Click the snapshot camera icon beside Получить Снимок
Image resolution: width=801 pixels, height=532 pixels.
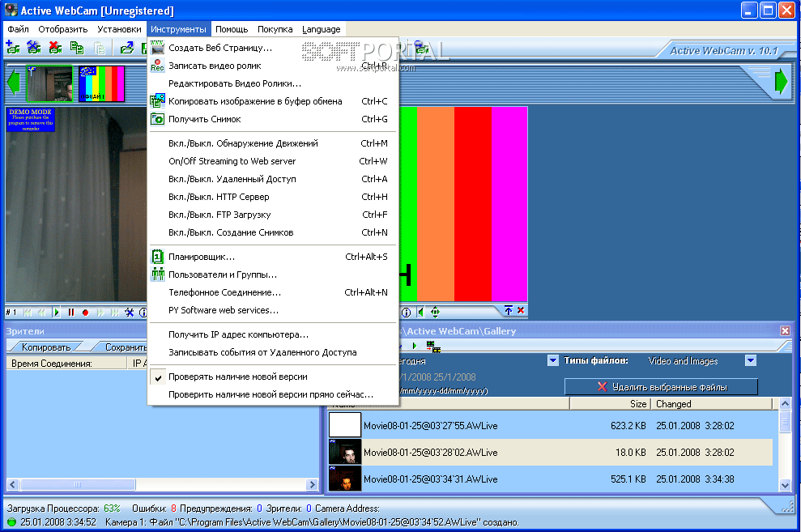coord(157,119)
